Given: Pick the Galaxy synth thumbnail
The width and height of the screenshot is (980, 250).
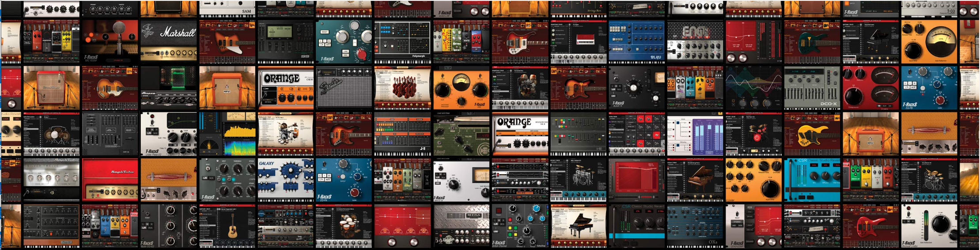Looking at the screenshot, I should [286, 180].
